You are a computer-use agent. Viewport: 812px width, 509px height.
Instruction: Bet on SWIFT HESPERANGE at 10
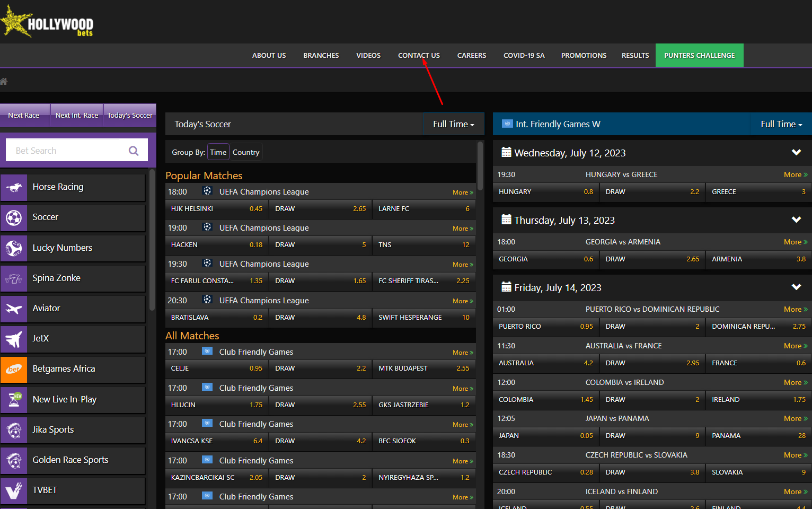pos(424,318)
